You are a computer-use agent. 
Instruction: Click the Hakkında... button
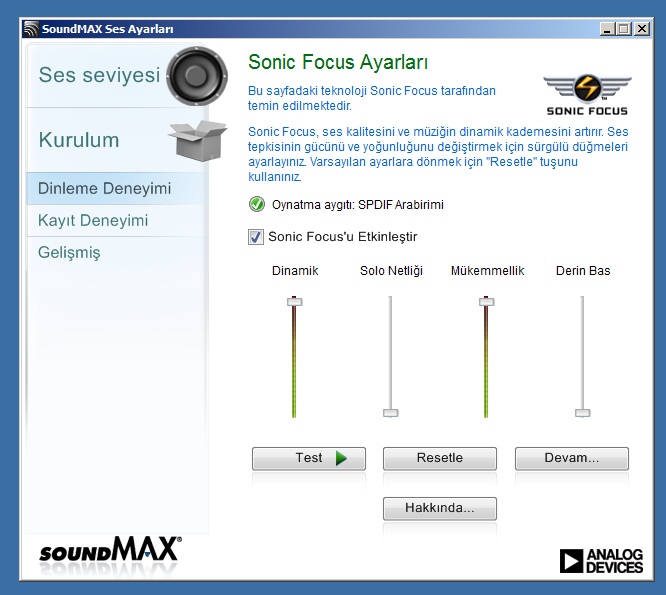(440, 508)
